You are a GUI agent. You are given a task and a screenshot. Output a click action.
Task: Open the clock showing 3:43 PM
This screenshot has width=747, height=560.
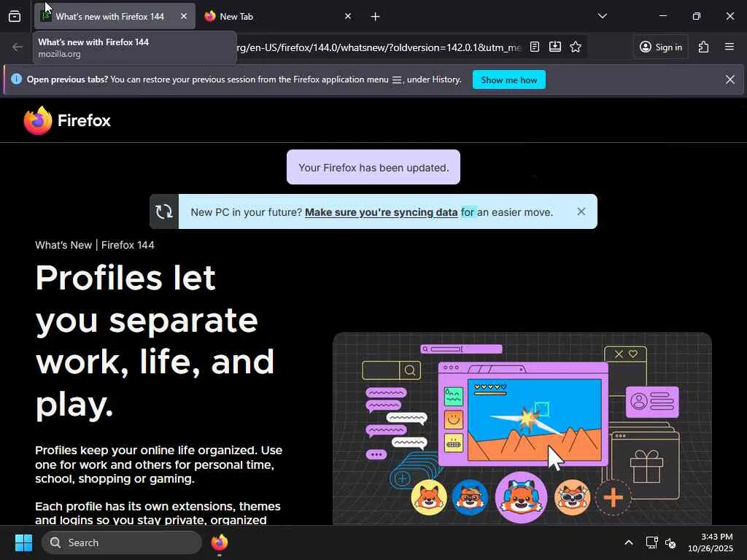[711, 542]
